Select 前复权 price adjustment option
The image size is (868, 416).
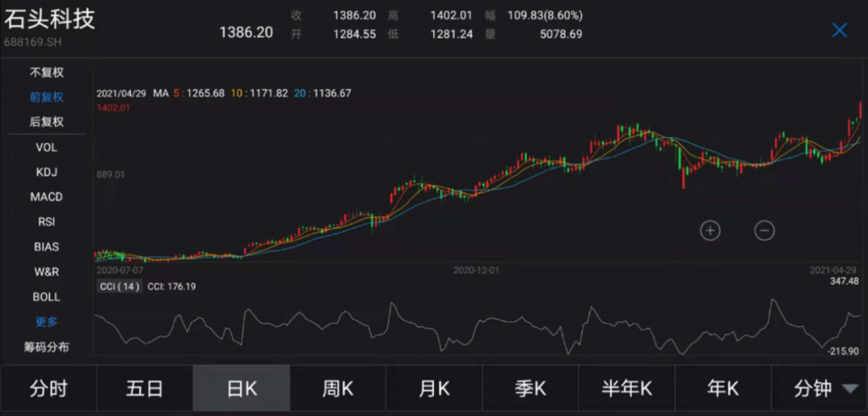pos(47,97)
